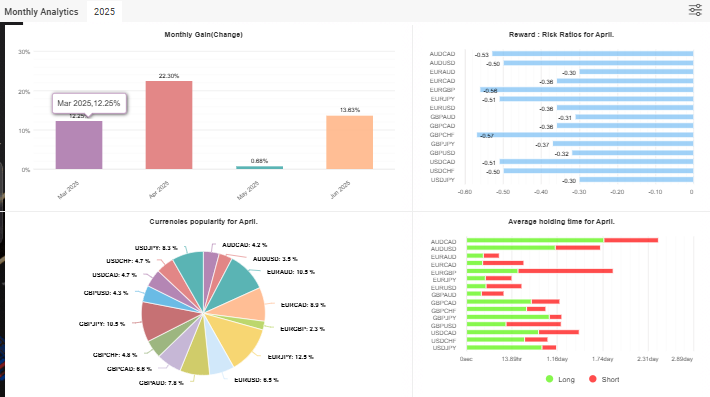Select the 2025 year tab
Image resolution: width=710 pixels, height=397 pixels.
104,11
